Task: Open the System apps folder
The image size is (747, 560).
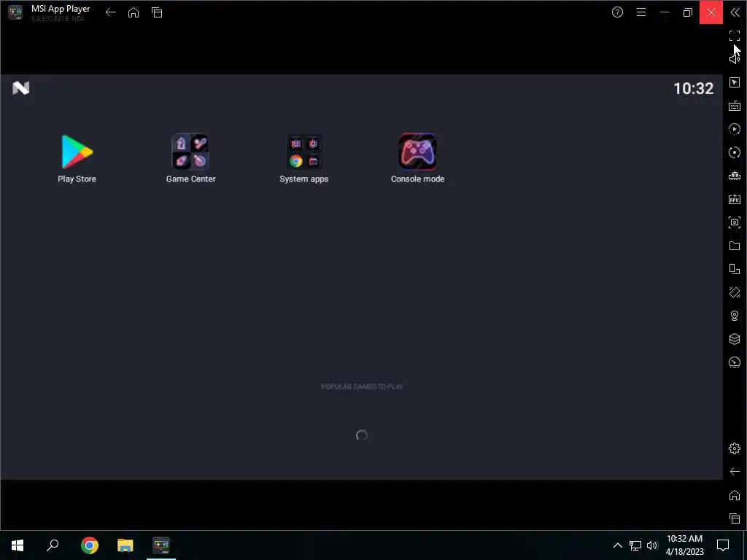Action: pos(304,158)
